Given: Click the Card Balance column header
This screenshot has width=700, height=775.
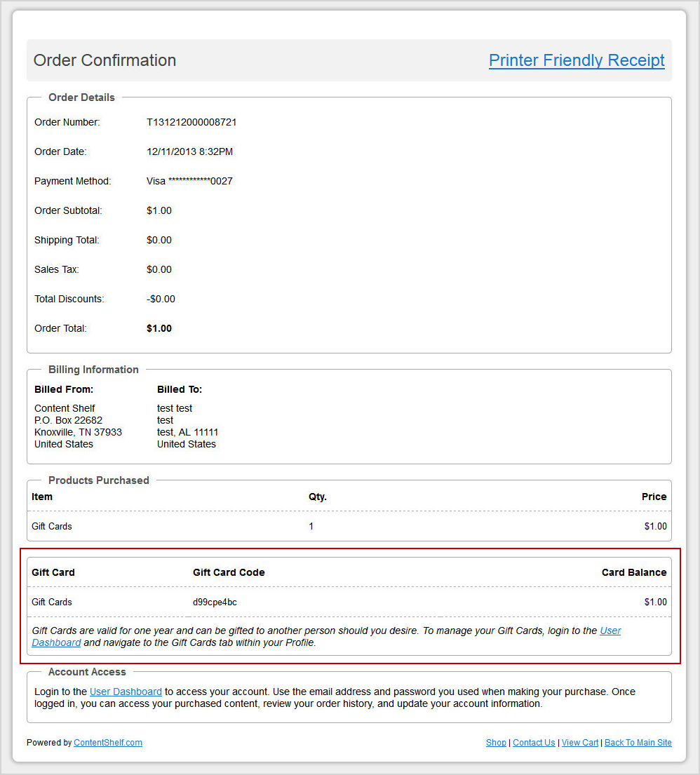Looking at the screenshot, I should click(633, 572).
